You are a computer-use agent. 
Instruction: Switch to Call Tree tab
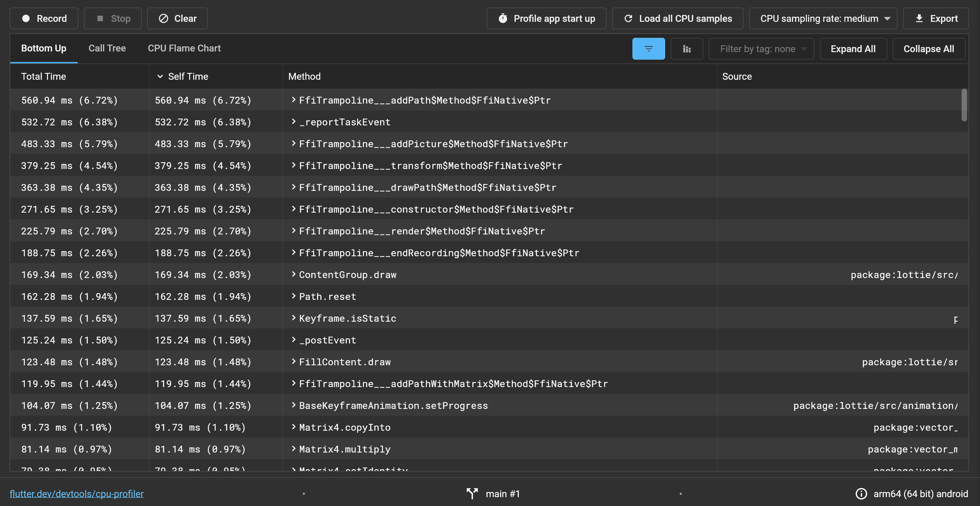coord(107,48)
